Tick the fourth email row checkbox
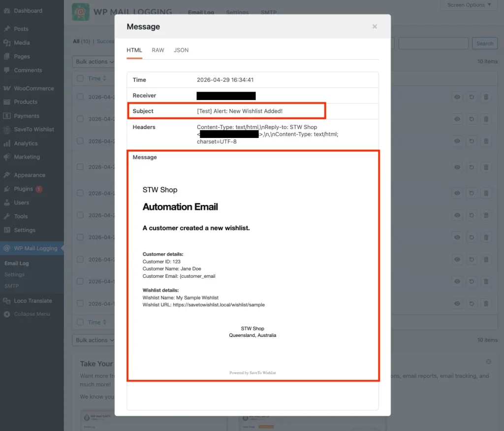 [80, 167]
